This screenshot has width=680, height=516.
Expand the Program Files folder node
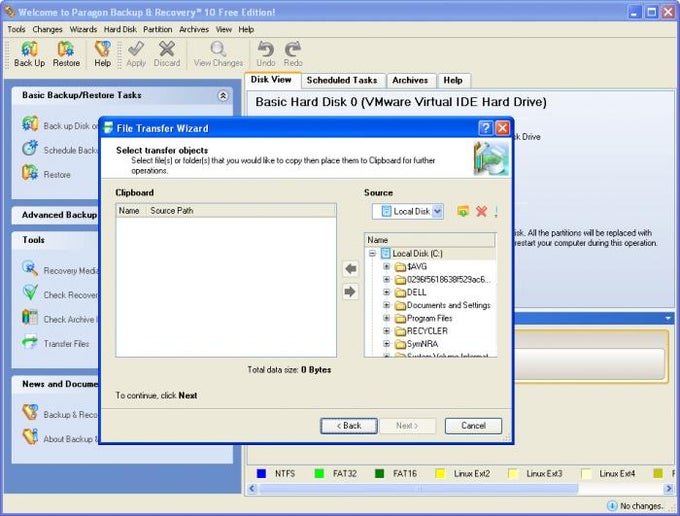[386, 318]
